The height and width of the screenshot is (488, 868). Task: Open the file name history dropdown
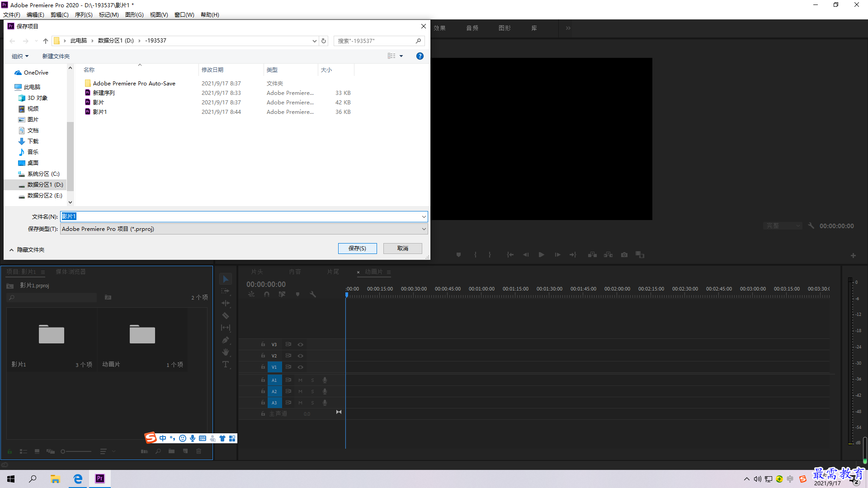click(424, 216)
